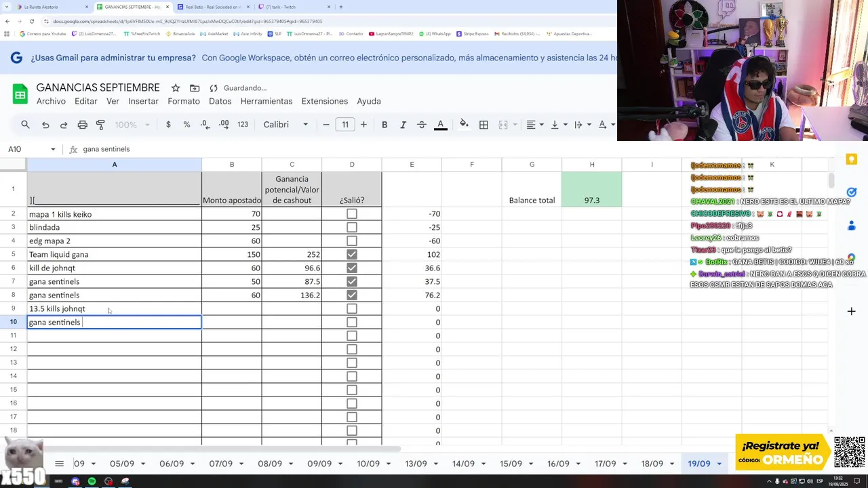Increase decimal places
The height and width of the screenshot is (488, 868).
pyautogui.click(x=224, y=125)
